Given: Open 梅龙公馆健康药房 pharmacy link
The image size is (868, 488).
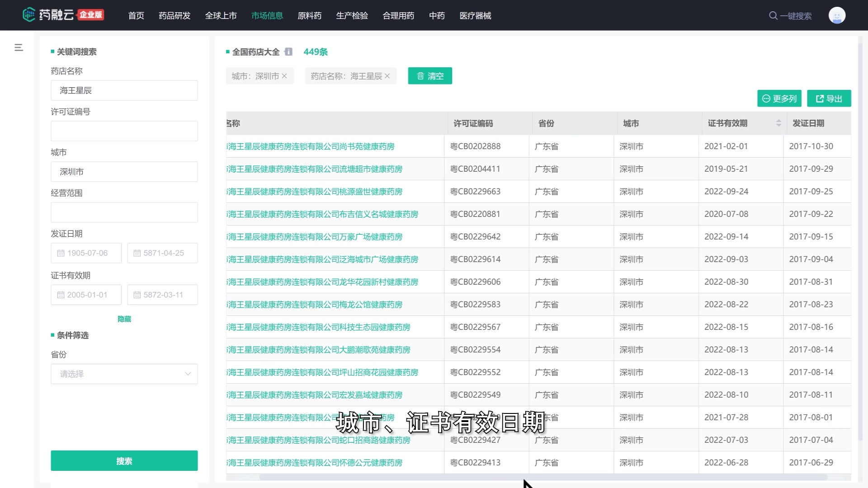Looking at the screenshot, I should click(315, 305).
